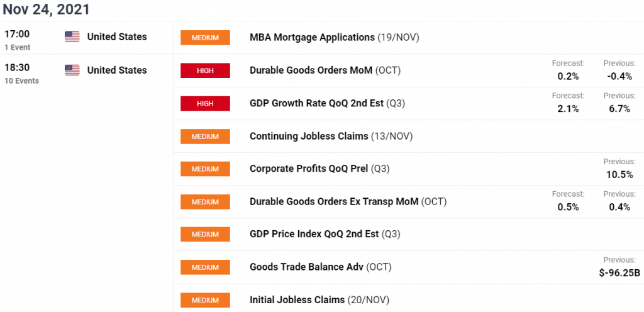Open GDP Price Index QoQ 2nd Est
This screenshot has height=312, width=644.
pyautogui.click(x=325, y=235)
